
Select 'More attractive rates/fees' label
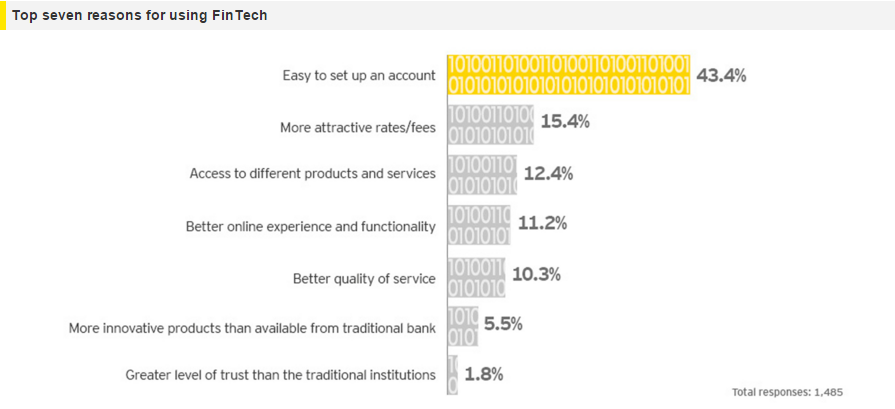pyautogui.click(x=358, y=128)
